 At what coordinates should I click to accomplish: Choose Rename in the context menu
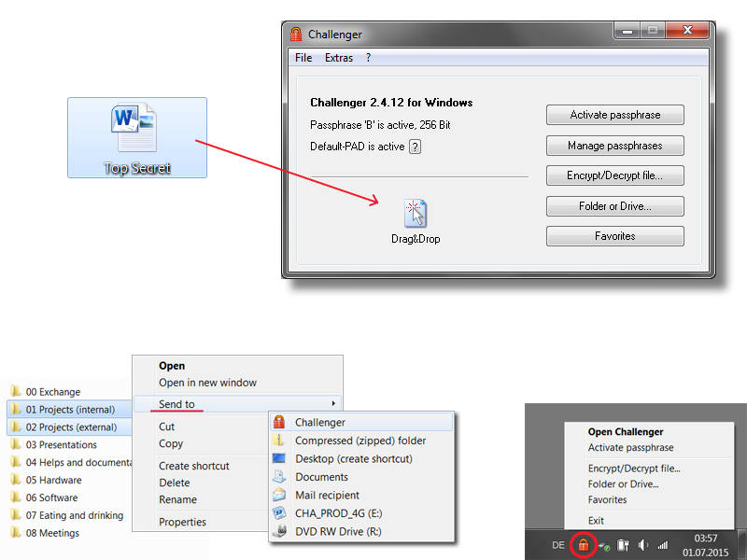pos(177,499)
